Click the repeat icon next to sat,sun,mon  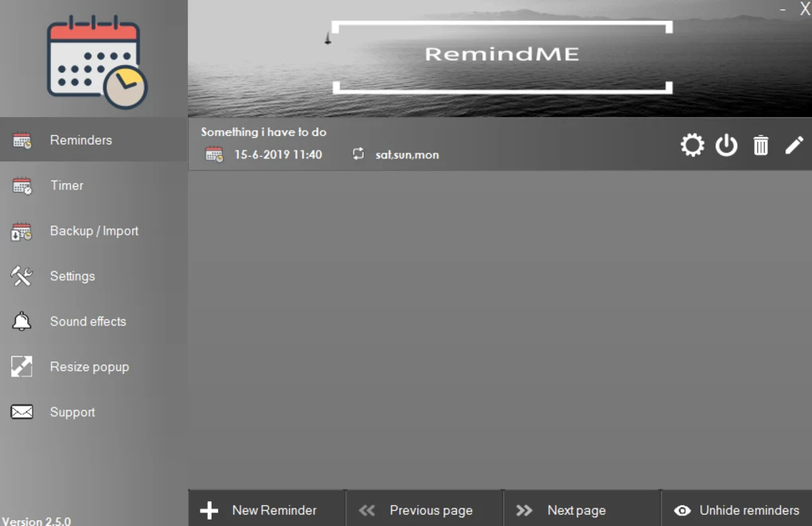[x=357, y=154]
